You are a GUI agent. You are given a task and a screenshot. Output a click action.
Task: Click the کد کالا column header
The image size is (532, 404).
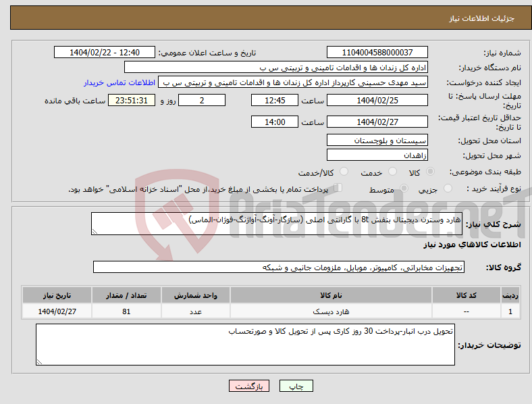pos(467,295)
